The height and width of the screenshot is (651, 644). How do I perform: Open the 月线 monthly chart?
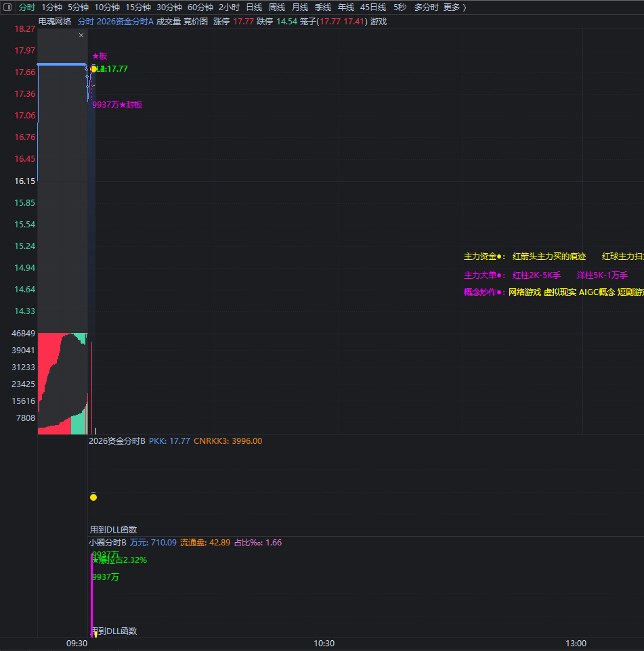coord(300,7)
